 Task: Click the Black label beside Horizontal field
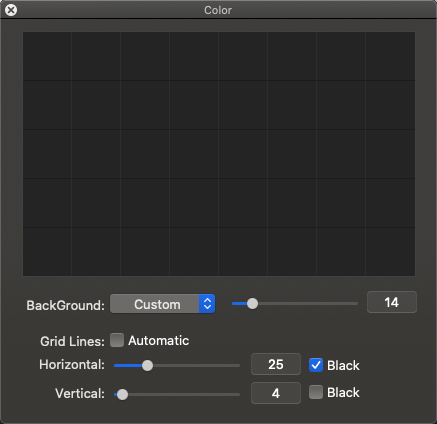pyautogui.click(x=343, y=365)
